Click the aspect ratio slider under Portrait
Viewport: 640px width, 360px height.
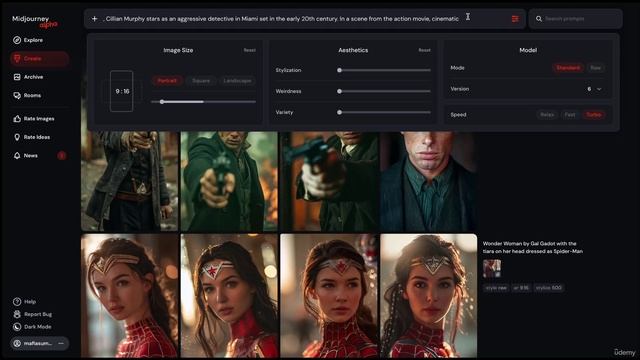pos(203,102)
